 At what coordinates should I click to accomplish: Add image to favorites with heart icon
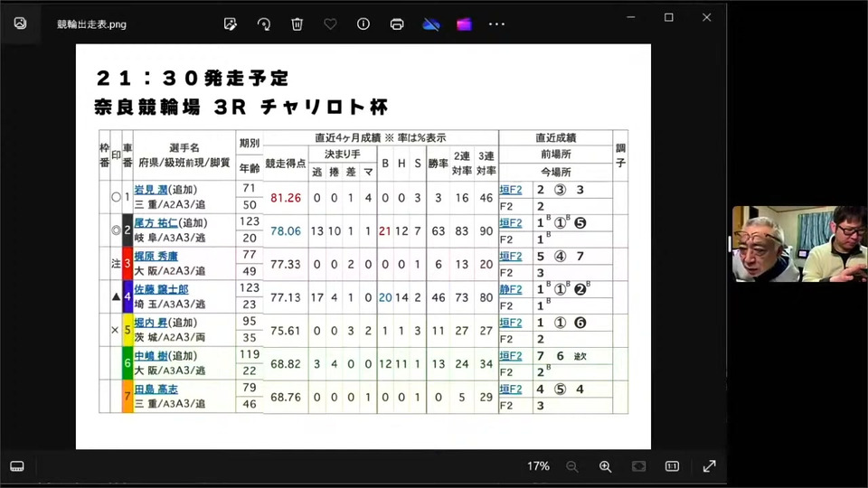pyautogui.click(x=331, y=23)
